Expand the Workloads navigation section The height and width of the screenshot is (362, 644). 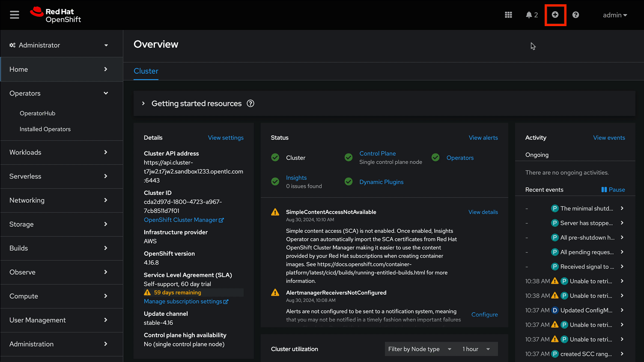click(x=62, y=152)
